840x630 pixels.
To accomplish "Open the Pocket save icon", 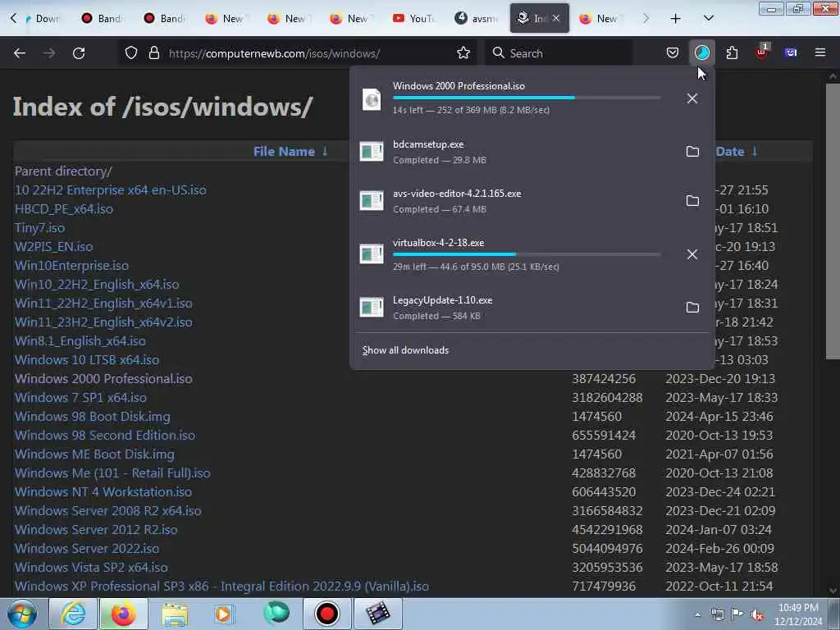I will coord(673,52).
